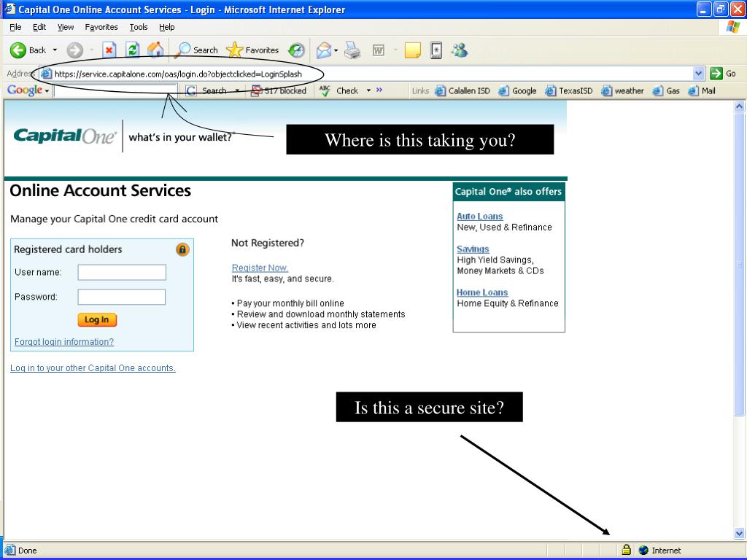Click the status bar padlock security icon
This screenshot has width=747, height=560.
(627, 550)
